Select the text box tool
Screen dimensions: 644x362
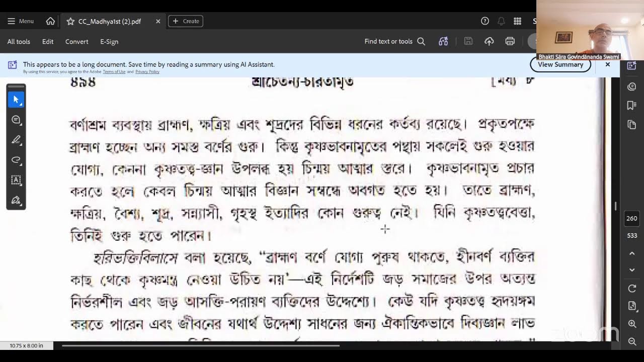coord(16,180)
